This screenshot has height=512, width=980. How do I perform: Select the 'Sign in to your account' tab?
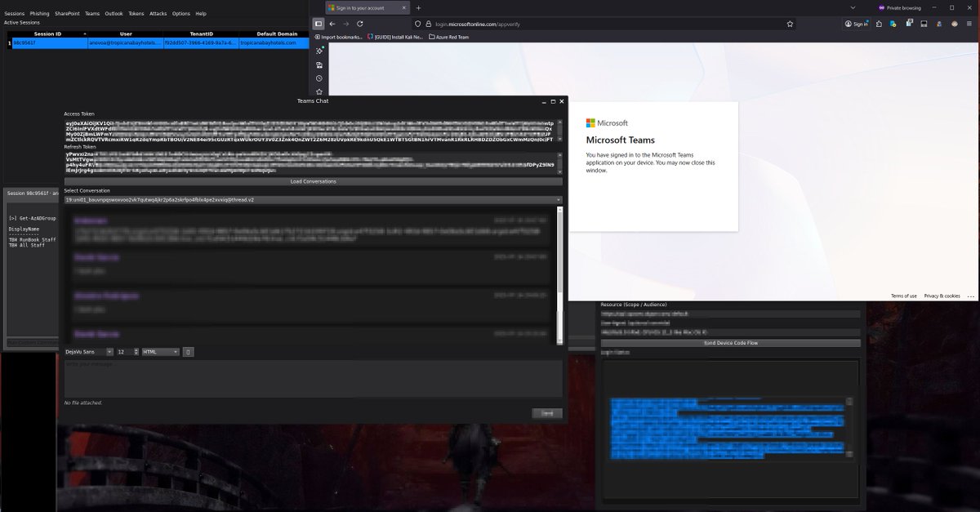pyautogui.click(x=366, y=7)
